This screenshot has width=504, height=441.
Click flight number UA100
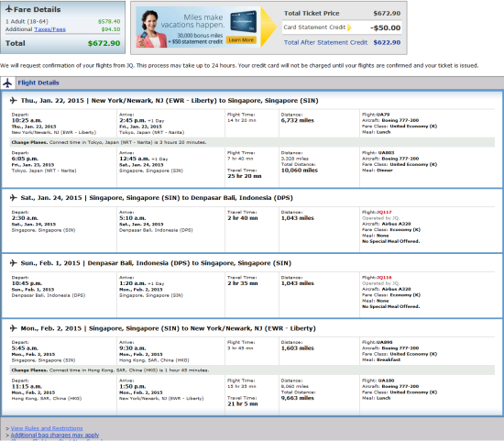(386, 380)
